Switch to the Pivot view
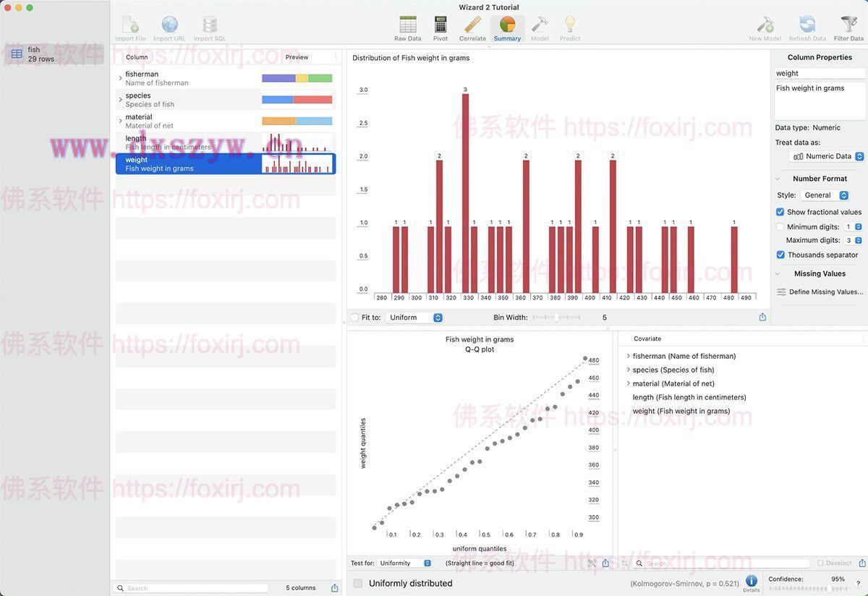Screen dimensions: 868x596 [441, 28]
